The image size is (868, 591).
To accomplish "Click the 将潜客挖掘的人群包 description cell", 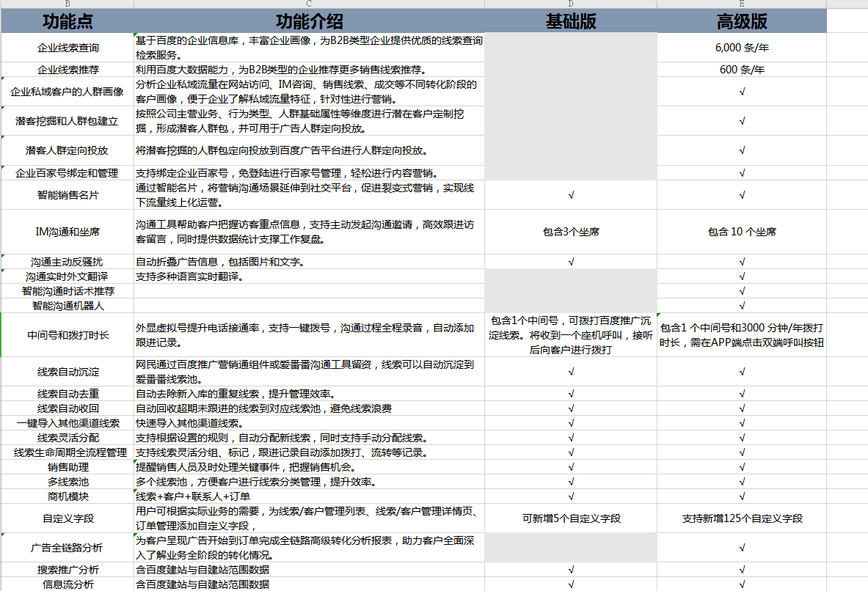I will [309, 150].
